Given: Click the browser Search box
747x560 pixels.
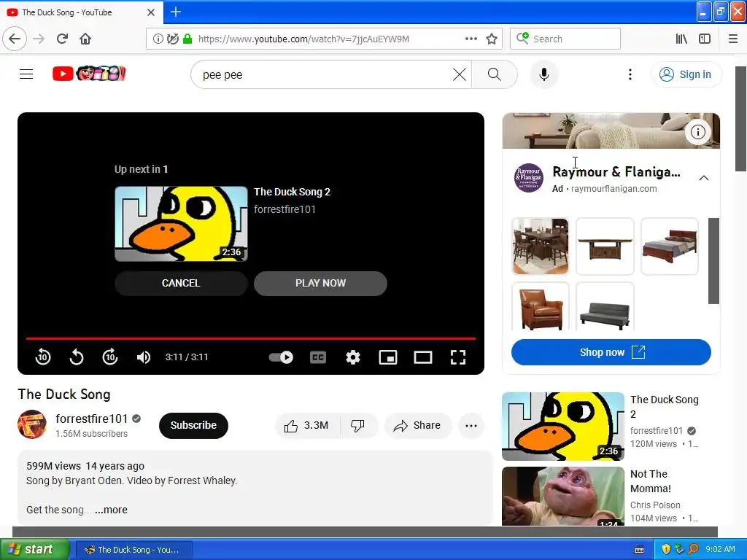Looking at the screenshot, I should point(565,39).
